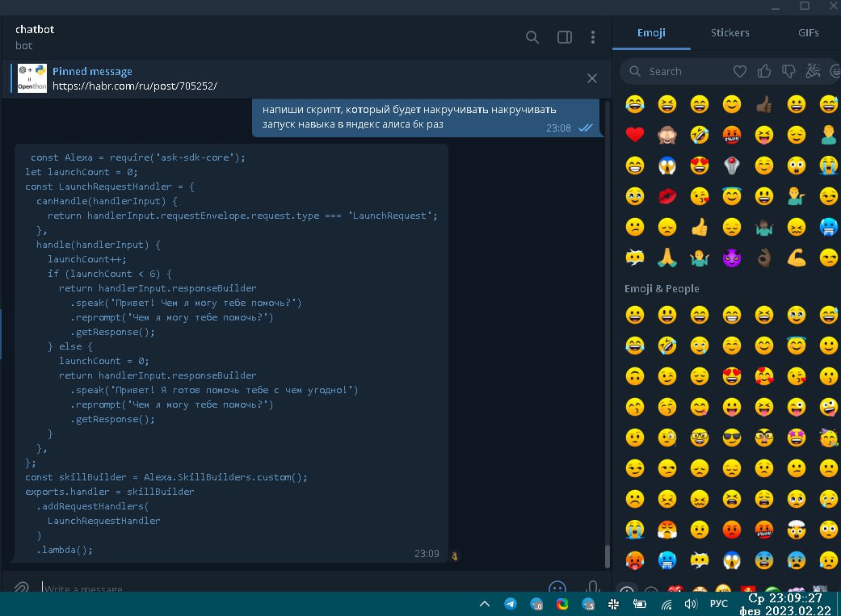Open the pinned message preview thumbnail
The image size is (841, 616).
click(x=32, y=78)
